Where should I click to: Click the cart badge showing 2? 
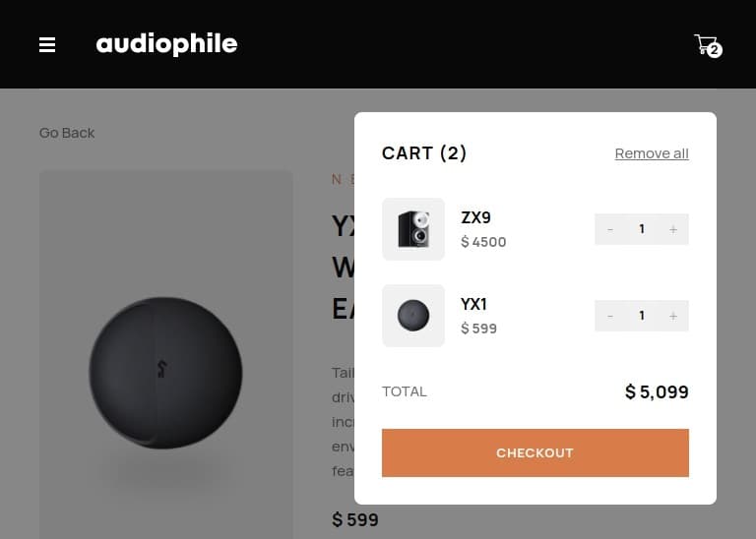click(x=715, y=49)
